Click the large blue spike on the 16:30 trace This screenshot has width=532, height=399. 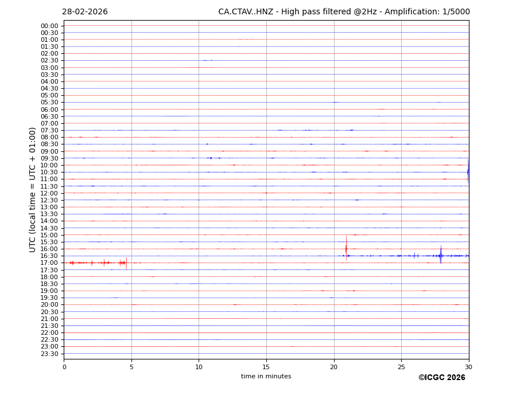[x=441, y=255]
